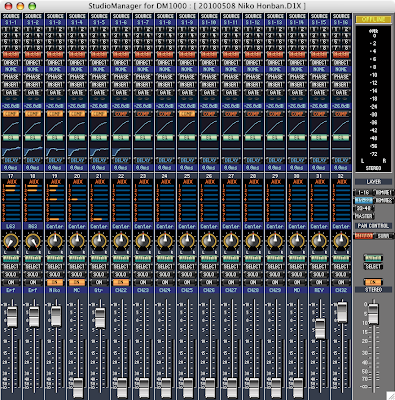Click the channel 31 (REV) fader handle
The image size is (395, 400).
click(x=320, y=329)
